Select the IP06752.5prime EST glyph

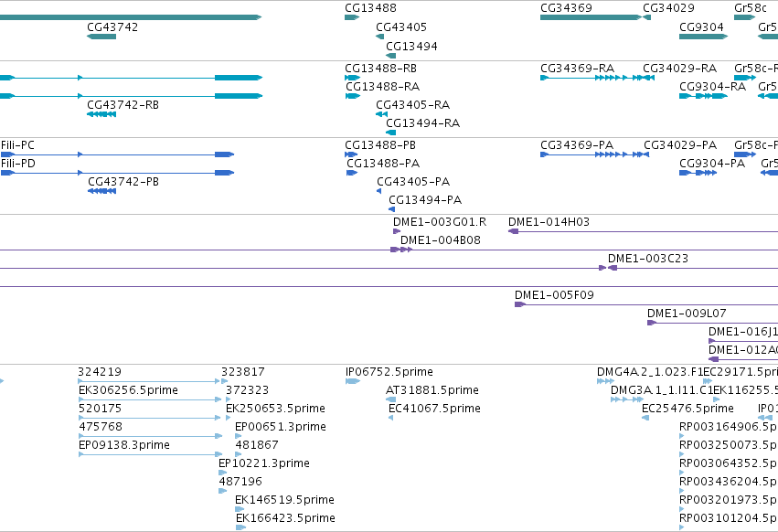tap(353, 381)
